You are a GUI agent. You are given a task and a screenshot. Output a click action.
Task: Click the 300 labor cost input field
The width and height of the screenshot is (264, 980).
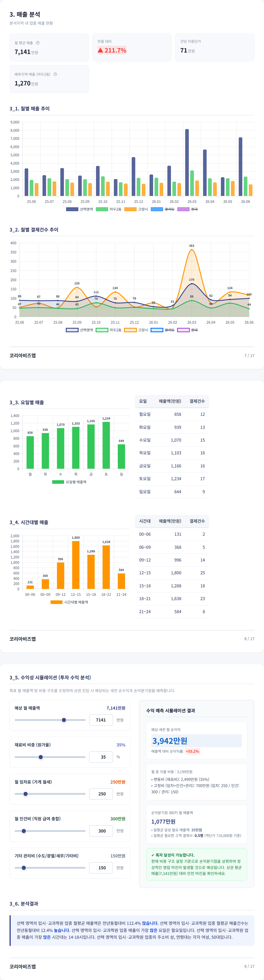coord(101,831)
